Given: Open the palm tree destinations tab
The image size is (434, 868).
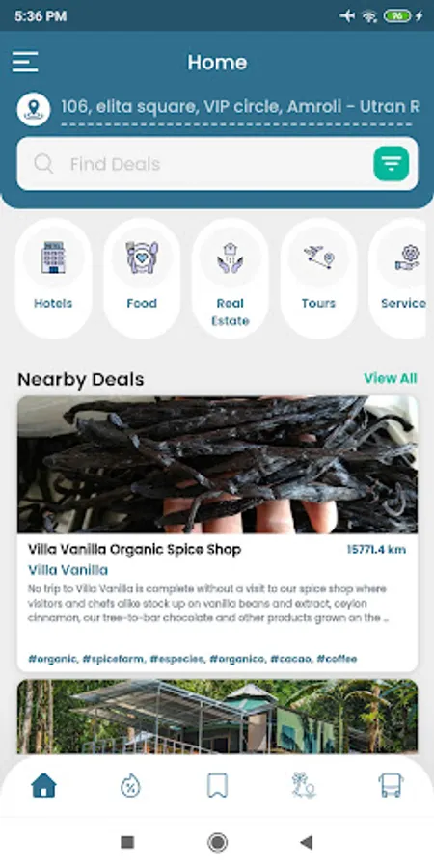Looking at the screenshot, I should (304, 785).
